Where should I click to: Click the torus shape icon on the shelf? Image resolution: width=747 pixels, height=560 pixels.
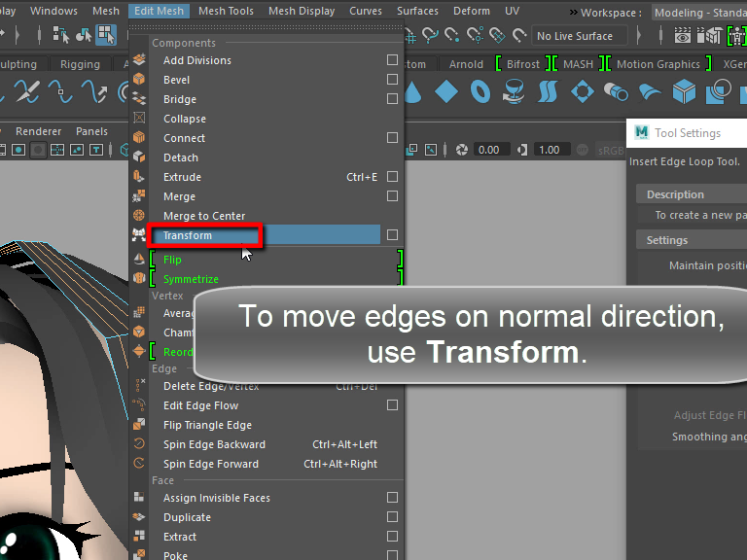(480, 92)
